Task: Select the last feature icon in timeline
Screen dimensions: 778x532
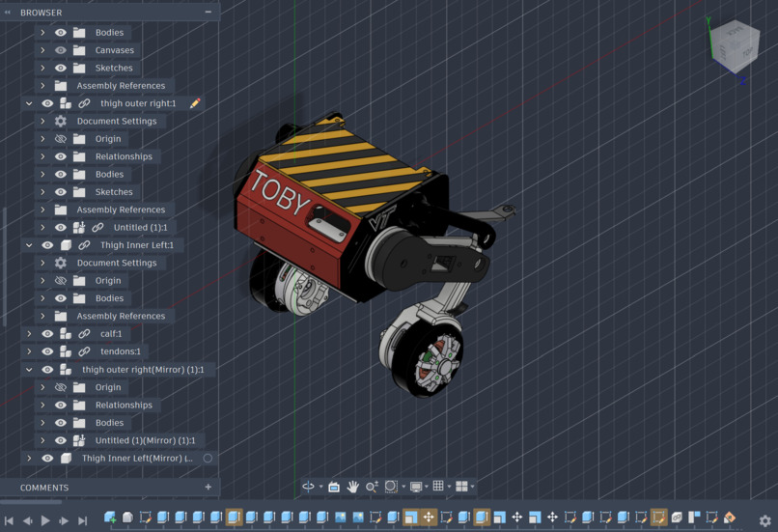Action: 730,518
